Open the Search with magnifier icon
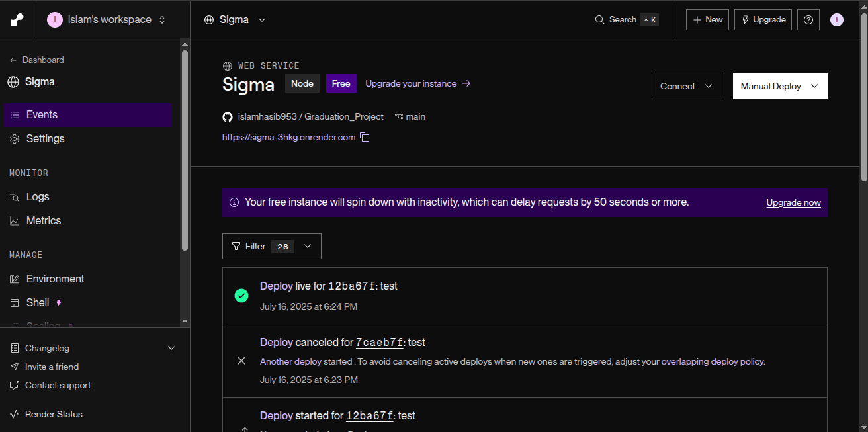868x432 pixels. pyautogui.click(x=599, y=19)
